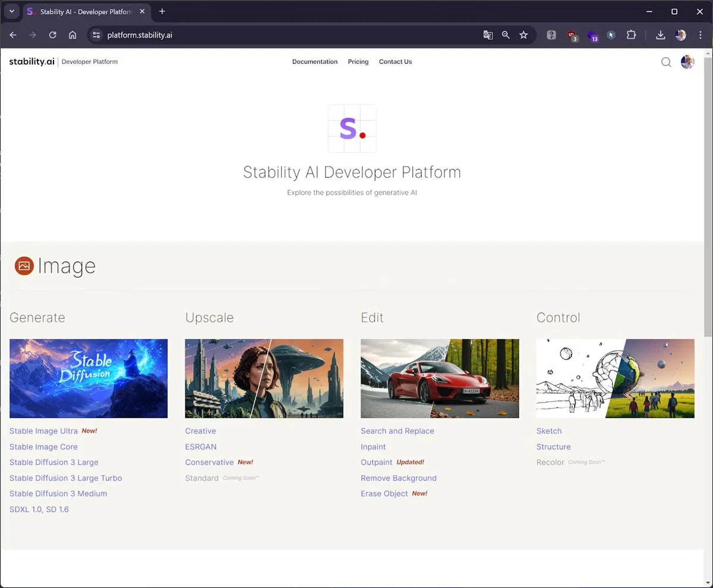
Task: Open the Creative upscale link
Action: pyautogui.click(x=200, y=431)
